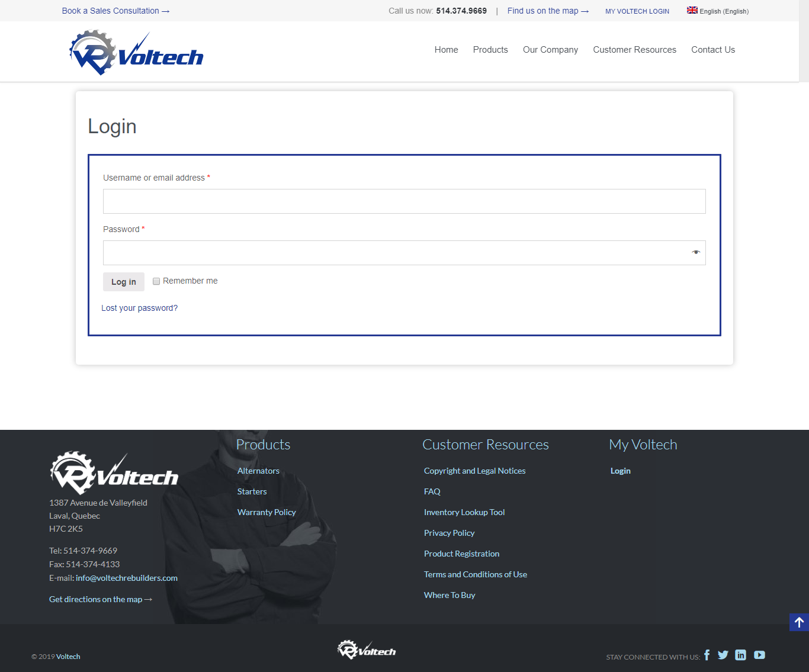Open Inventory Lookup Tool footer link
This screenshot has height=672, width=809.
(464, 512)
